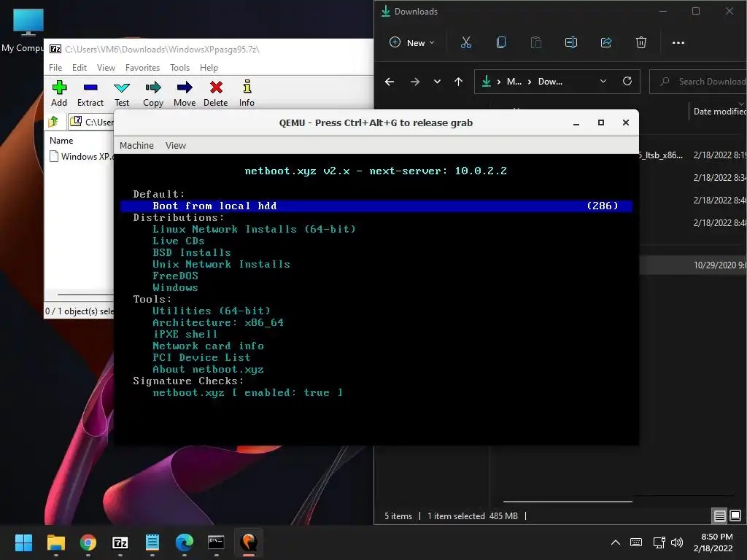Go forward in Downloads Explorer window
The image size is (747, 560).
click(415, 82)
